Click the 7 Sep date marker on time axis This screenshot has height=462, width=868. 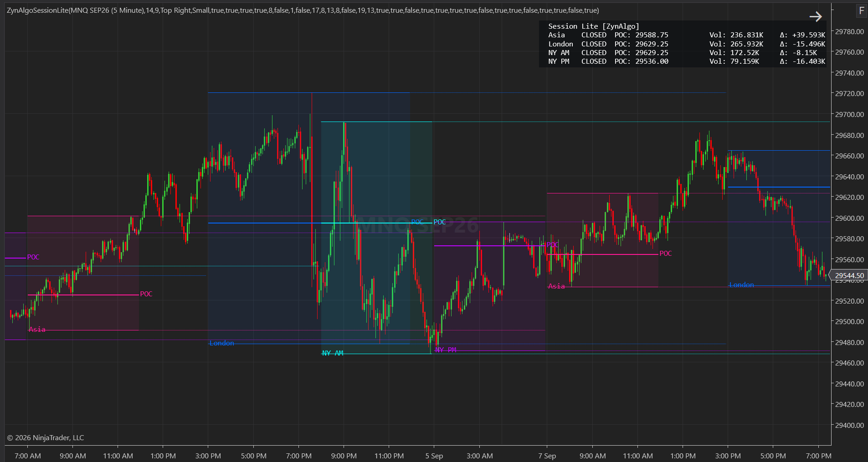(x=547, y=456)
